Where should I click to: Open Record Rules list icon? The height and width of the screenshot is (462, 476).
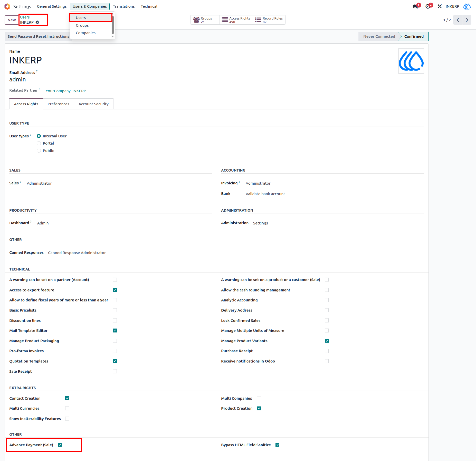click(x=258, y=20)
